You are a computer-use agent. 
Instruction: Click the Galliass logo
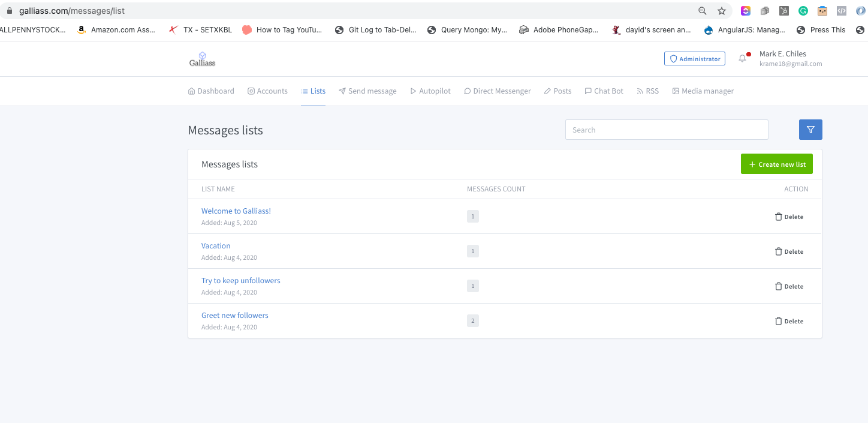click(202, 59)
